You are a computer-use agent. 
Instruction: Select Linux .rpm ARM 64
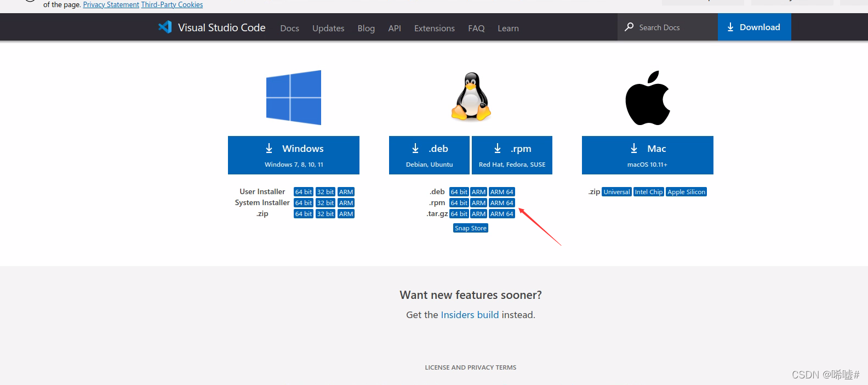[x=502, y=203]
